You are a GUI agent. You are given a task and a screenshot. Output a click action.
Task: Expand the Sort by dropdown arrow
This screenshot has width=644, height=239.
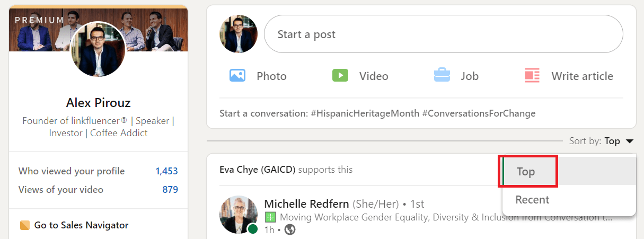[x=629, y=141]
